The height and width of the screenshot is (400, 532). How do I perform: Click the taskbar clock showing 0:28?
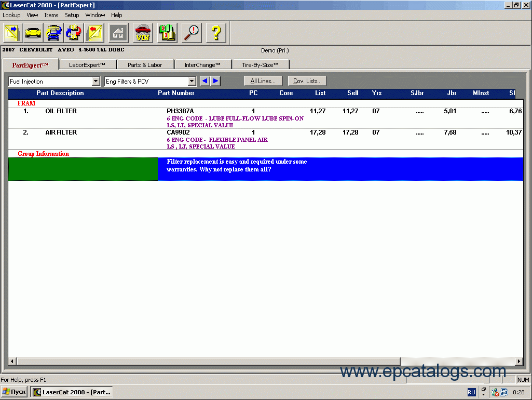tap(519, 392)
